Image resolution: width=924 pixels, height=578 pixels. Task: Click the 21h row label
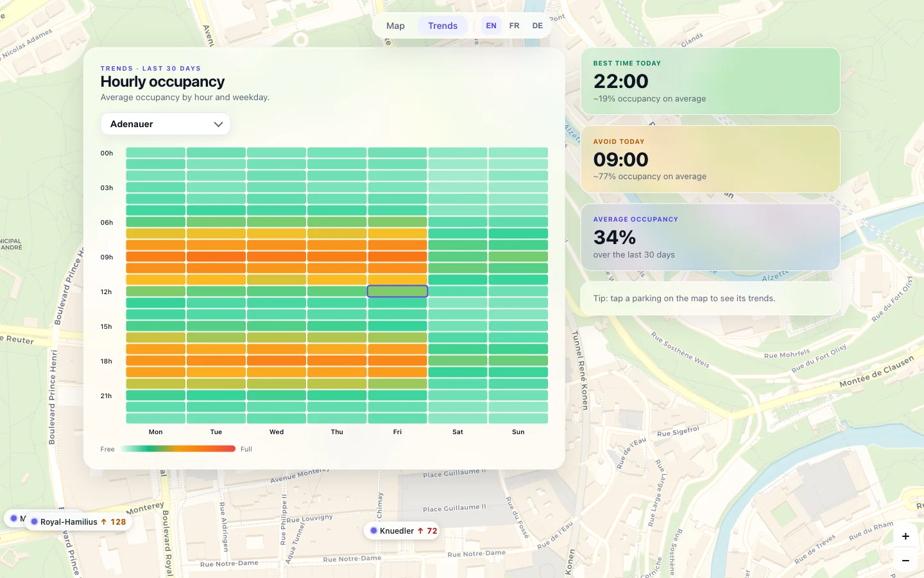(107, 396)
